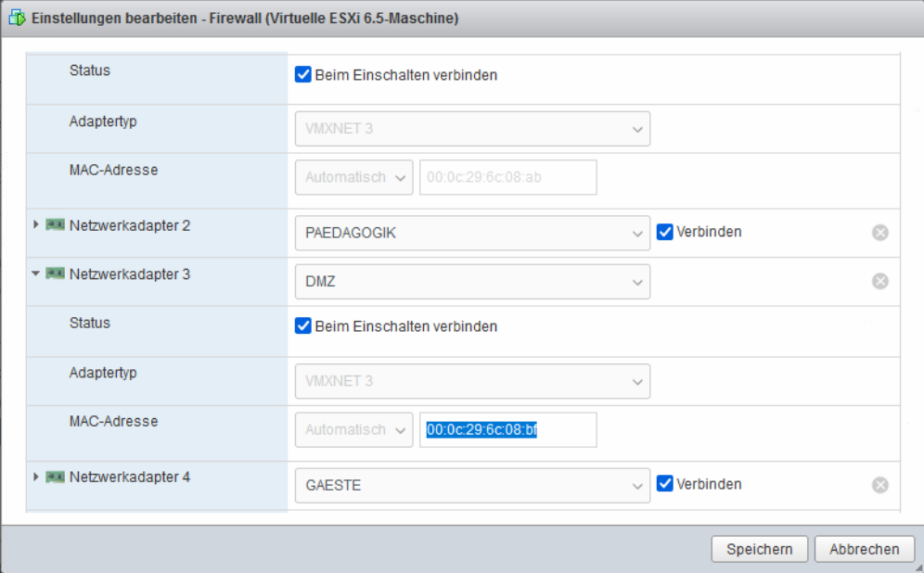This screenshot has width=924, height=573.
Task: Open the GAESTE network dropdown
Action: (472, 485)
